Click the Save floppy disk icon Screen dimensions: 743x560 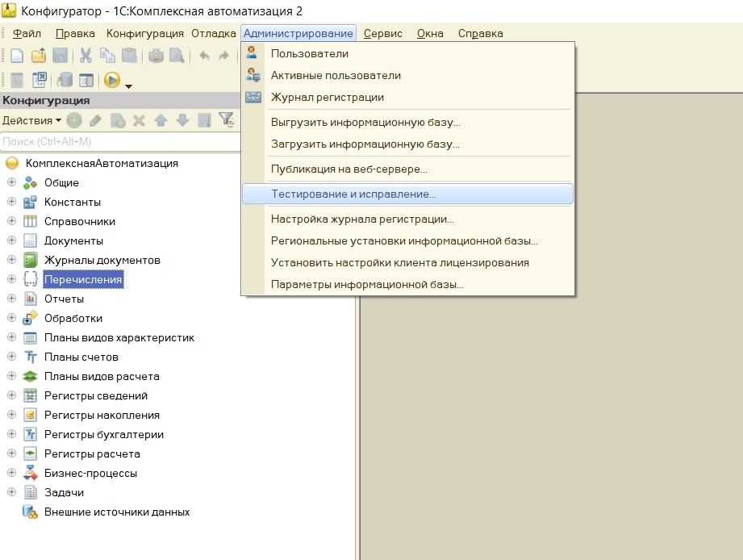pos(60,56)
